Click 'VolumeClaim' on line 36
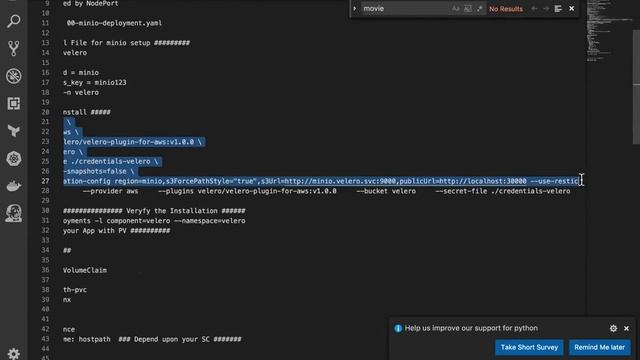640x360 pixels. pyautogui.click(x=85, y=270)
